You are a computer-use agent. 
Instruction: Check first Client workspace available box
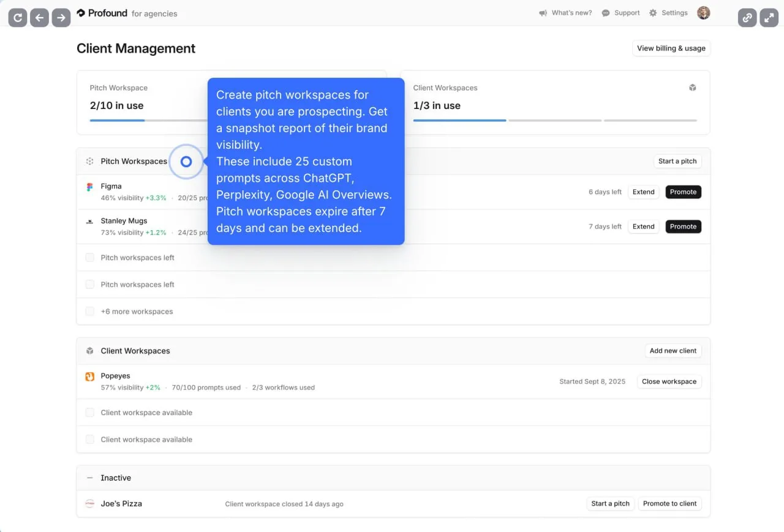pyautogui.click(x=89, y=413)
